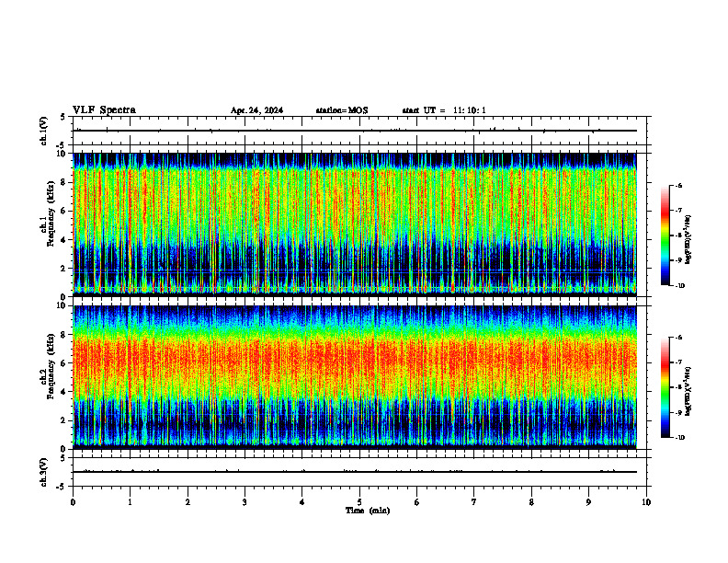The width and height of the screenshot is (728, 563).
Task: Click the ch.1 voltage waveform trace
Action: (x=355, y=131)
